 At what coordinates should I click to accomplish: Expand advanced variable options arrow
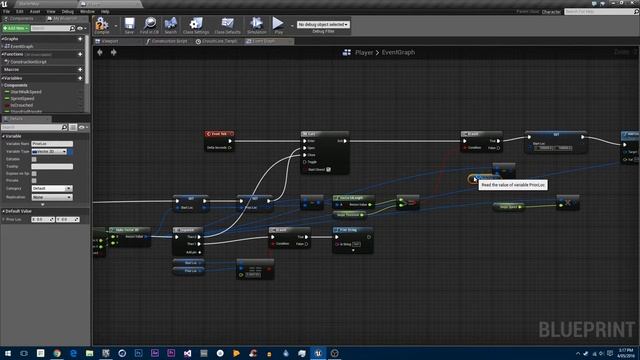[x=42, y=204]
